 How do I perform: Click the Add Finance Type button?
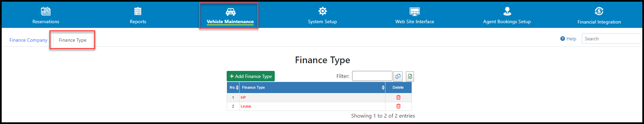[251, 76]
